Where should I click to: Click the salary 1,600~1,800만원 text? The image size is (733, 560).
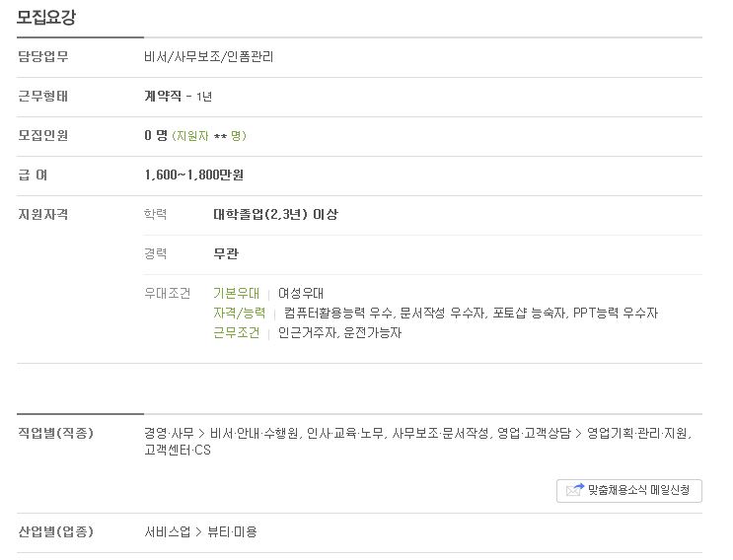click(x=194, y=175)
